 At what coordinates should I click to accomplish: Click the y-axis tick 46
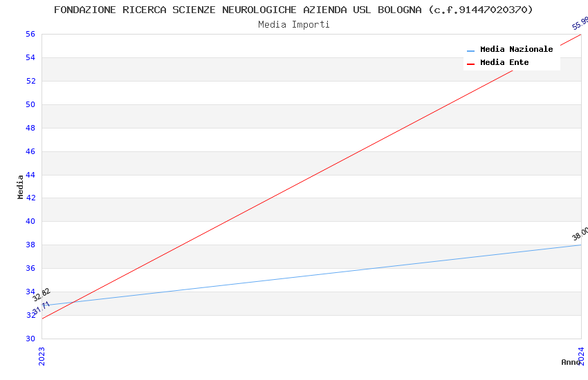coord(30,151)
